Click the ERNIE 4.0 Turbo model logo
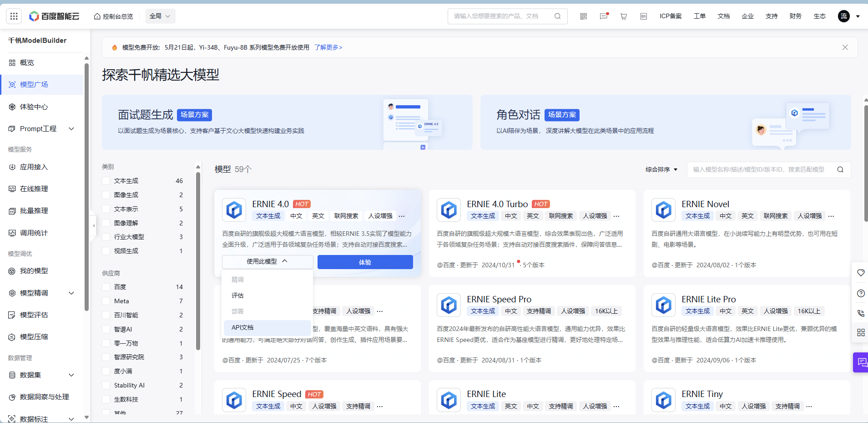The height and width of the screenshot is (423, 868). point(449,210)
